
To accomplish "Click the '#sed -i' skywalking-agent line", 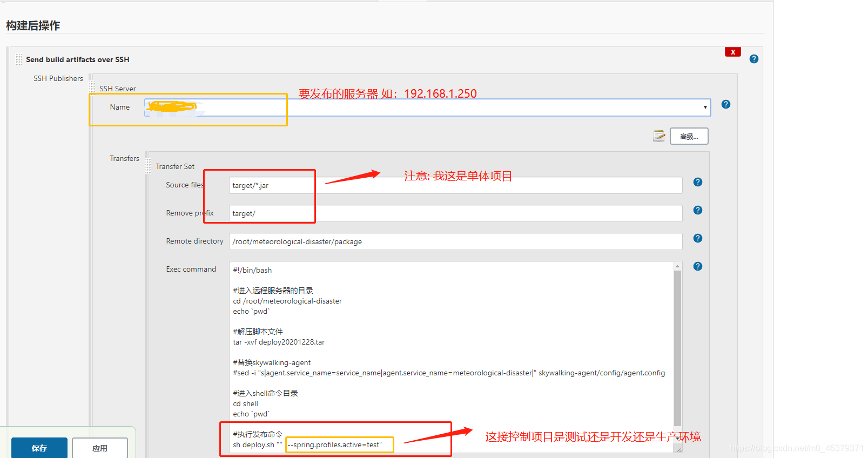I will coord(449,373).
